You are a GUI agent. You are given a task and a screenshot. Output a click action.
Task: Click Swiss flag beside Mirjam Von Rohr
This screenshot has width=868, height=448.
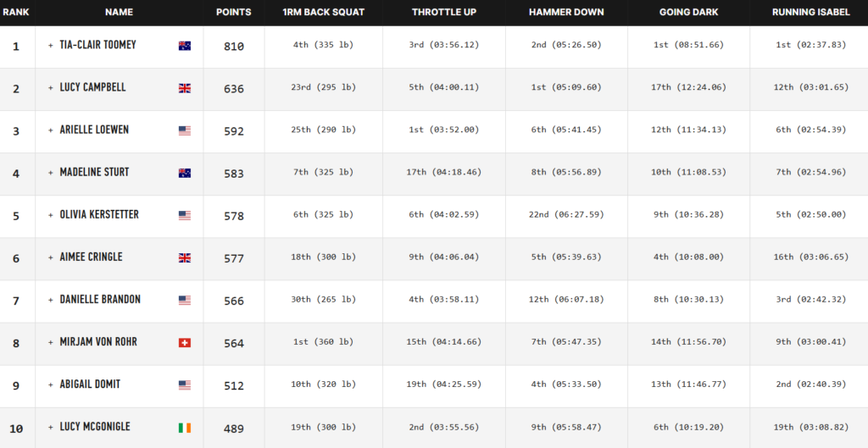click(x=184, y=343)
